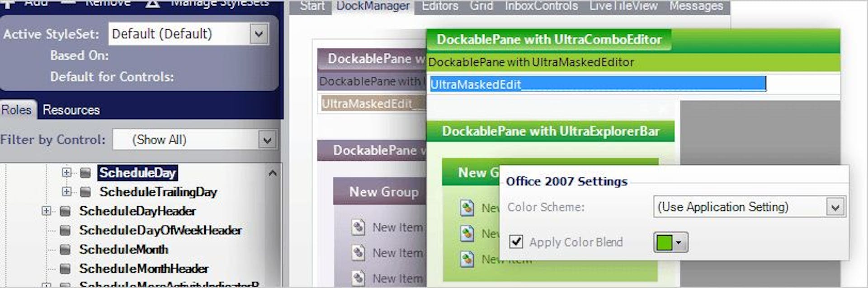Open the Active StyleSet dropdown

pyautogui.click(x=259, y=34)
